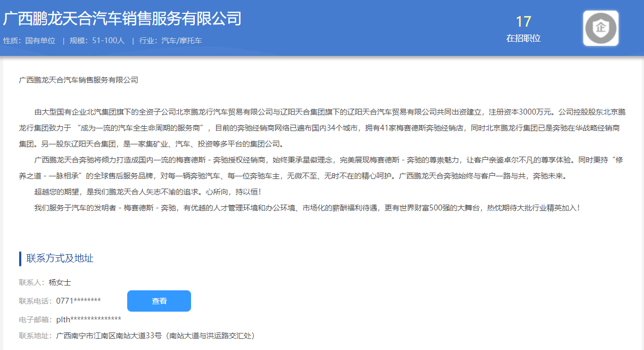Click the paragraph starting 由大型国有企业北汽集团

coord(322,128)
